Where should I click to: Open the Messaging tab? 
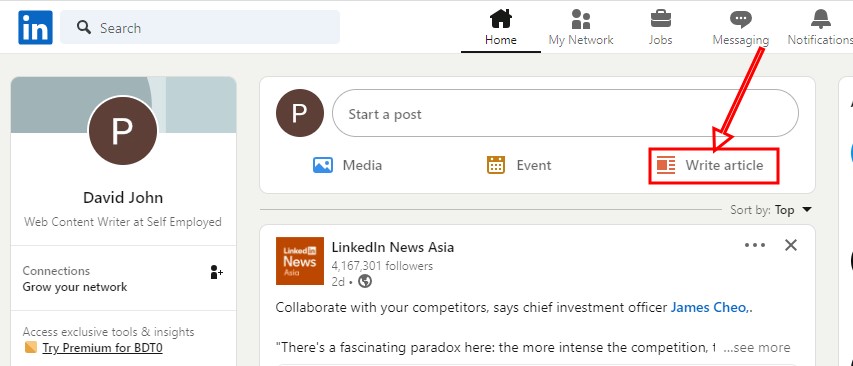click(x=740, y=28)
